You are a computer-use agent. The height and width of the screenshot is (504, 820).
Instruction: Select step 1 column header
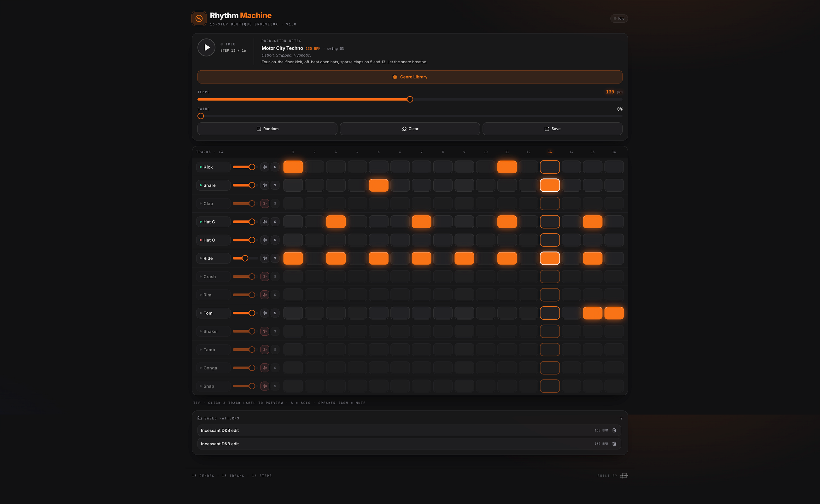tap(293, 152)
